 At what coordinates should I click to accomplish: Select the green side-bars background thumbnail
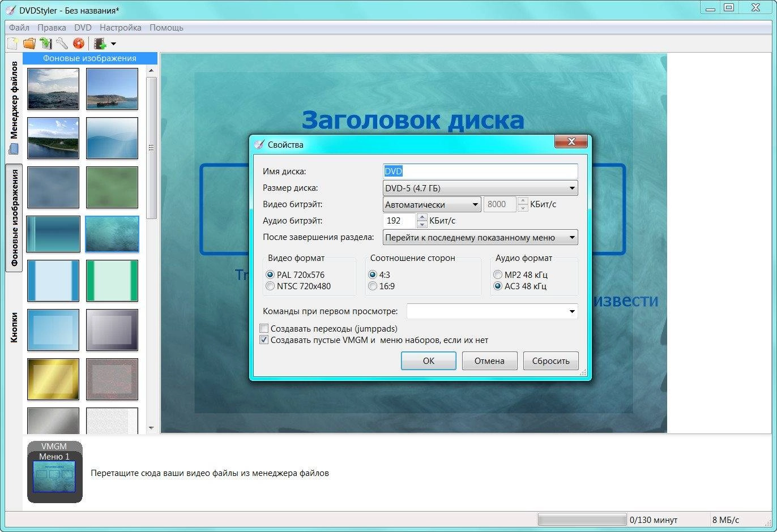click(112, 281)
